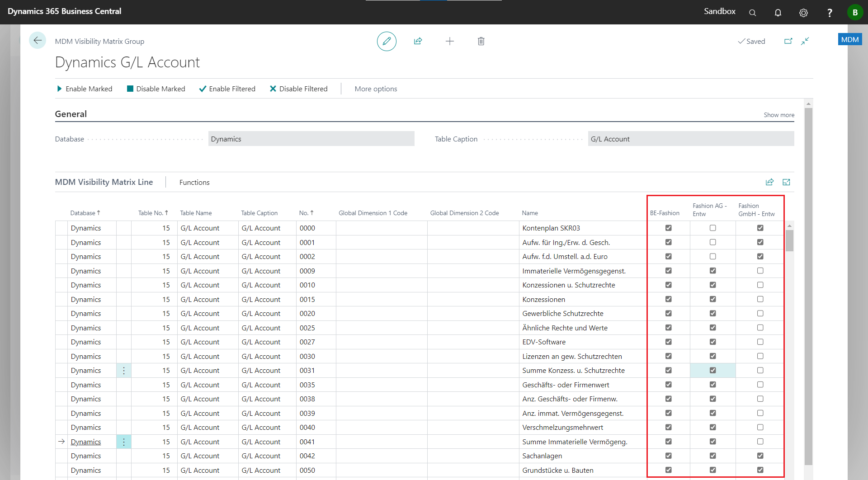The height and width of the screenshot is (480, 868).
Task: Click the trash can delete icon
Action: point(481,41)
